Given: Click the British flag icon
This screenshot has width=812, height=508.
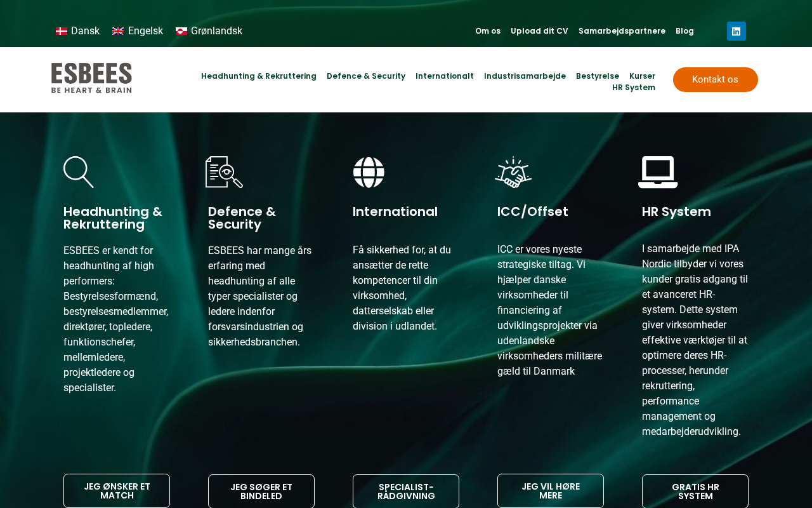Looking at the screenshot, I should (118, 31).
